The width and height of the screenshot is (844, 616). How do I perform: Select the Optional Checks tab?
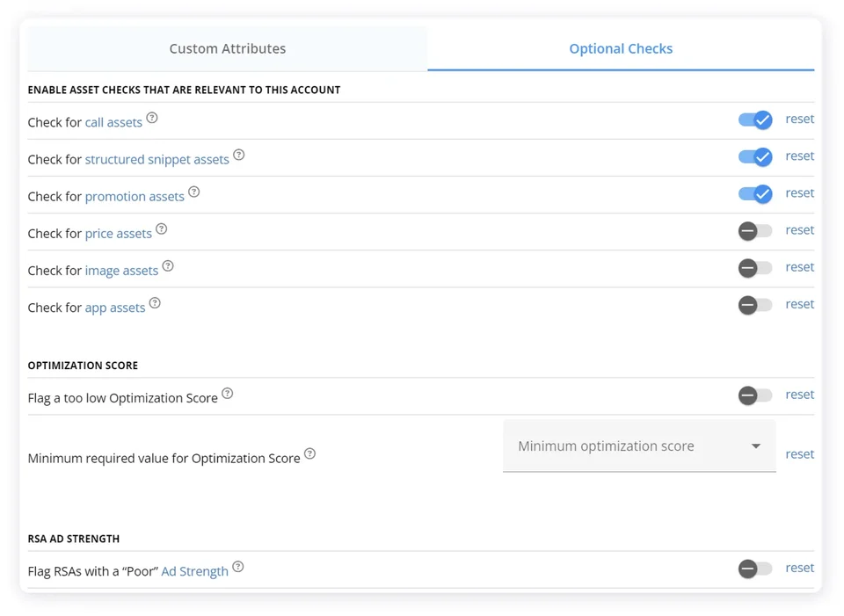[x=621, y=48]
